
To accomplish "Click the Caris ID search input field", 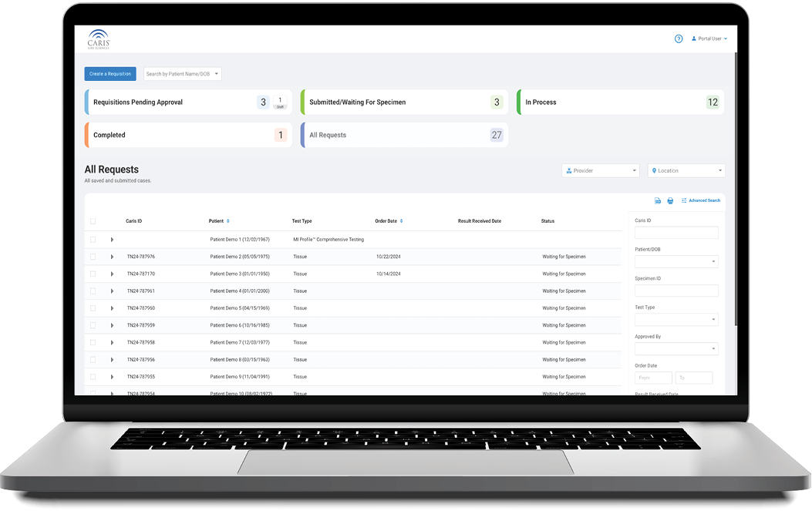I will (x=676, y=233).
